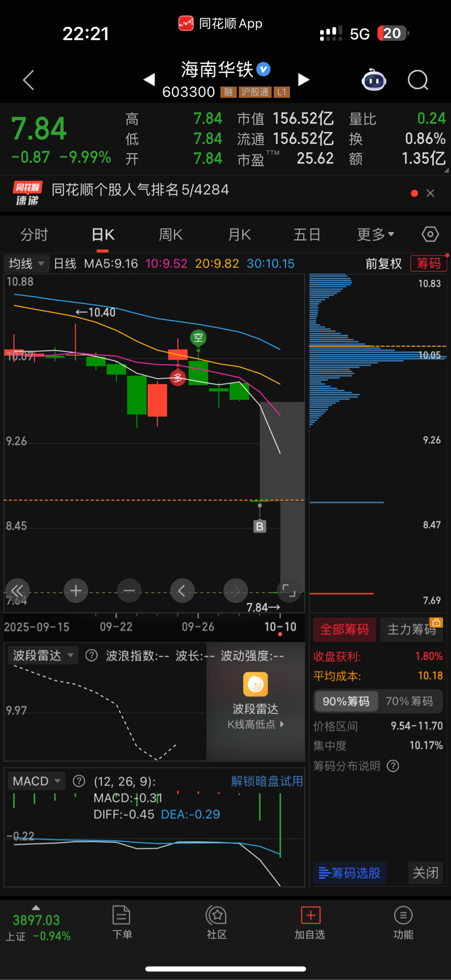Switch to next stock with right triangle
Viewport: 451px width, 980px height.
coord(304,80)
